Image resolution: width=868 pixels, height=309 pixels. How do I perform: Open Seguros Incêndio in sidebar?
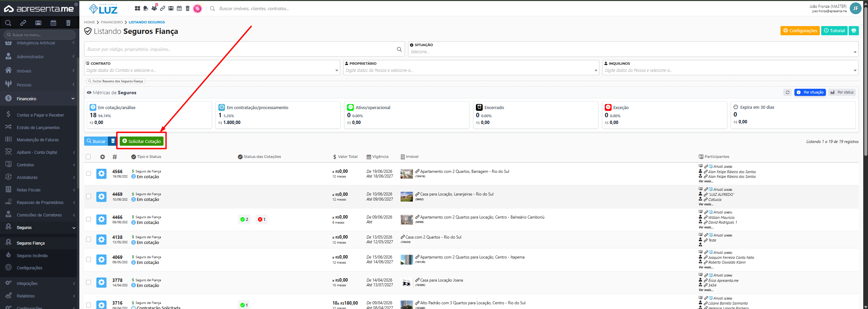(x=32, y=256)
